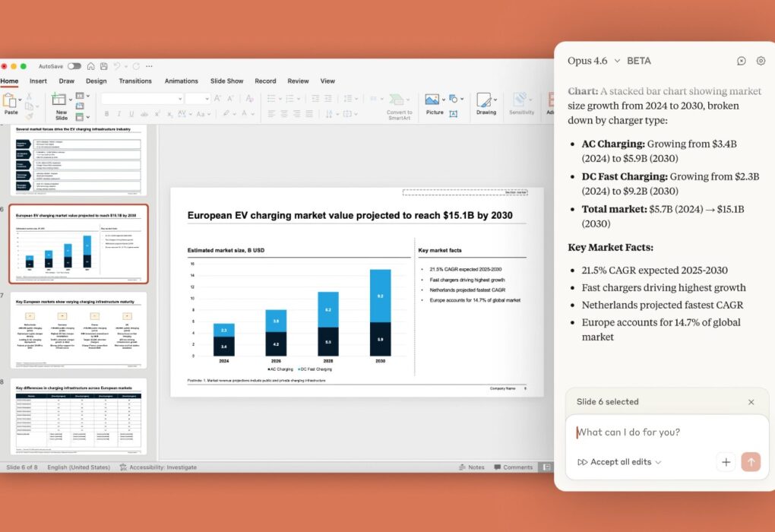Click the Save icon in title bar
This screenshot has height=532, width=775.
pos(103,66)
